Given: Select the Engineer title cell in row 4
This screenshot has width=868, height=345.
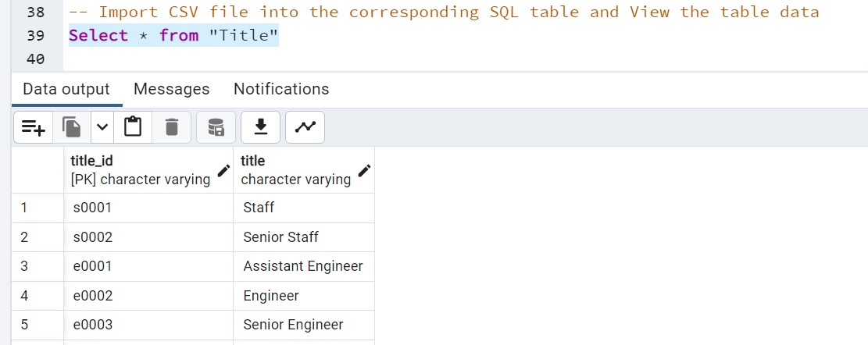Looking at the screenshot, I should tap(304, 296).
